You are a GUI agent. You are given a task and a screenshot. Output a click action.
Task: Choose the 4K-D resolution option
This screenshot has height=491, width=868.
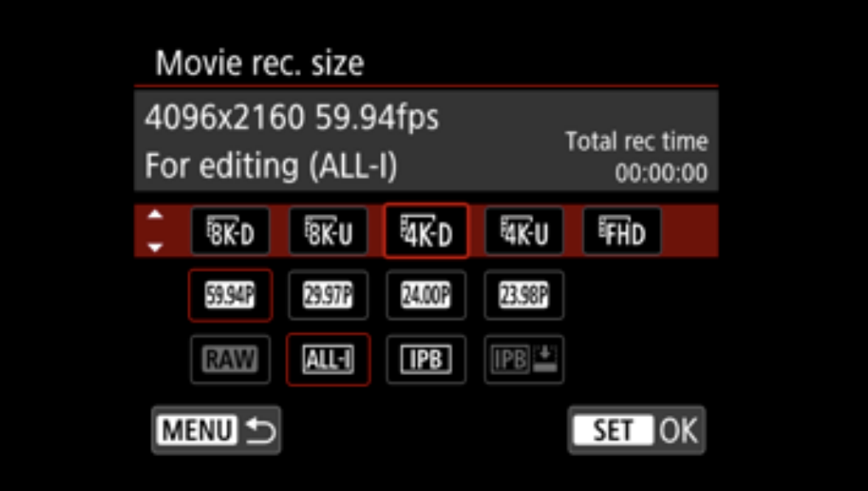[425, 231]
